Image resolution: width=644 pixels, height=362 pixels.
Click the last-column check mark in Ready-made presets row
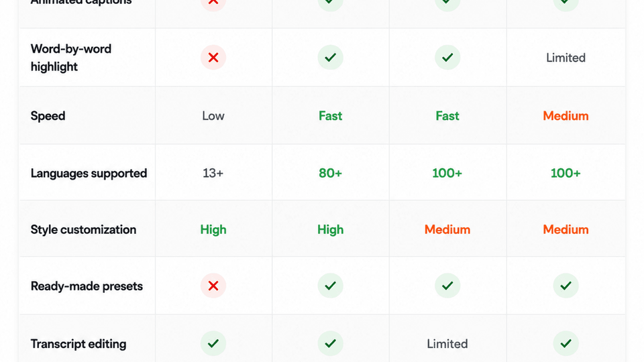[566, 286]
